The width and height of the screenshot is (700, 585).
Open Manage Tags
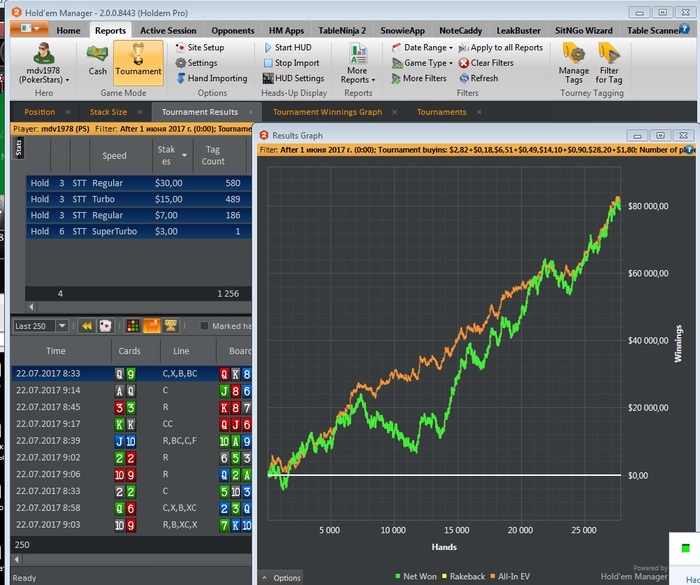pyautogui.click(x=574, y=63)
